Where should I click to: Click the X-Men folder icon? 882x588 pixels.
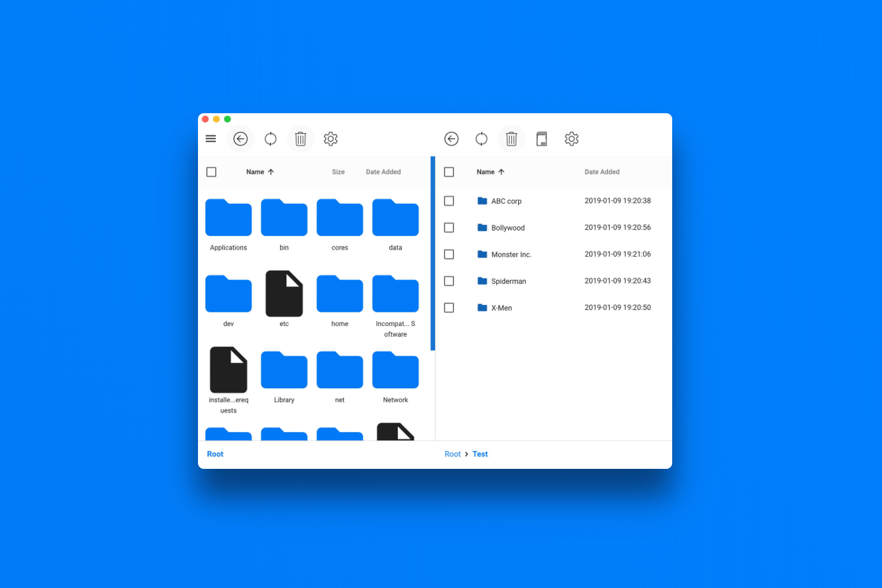(482, 308)
